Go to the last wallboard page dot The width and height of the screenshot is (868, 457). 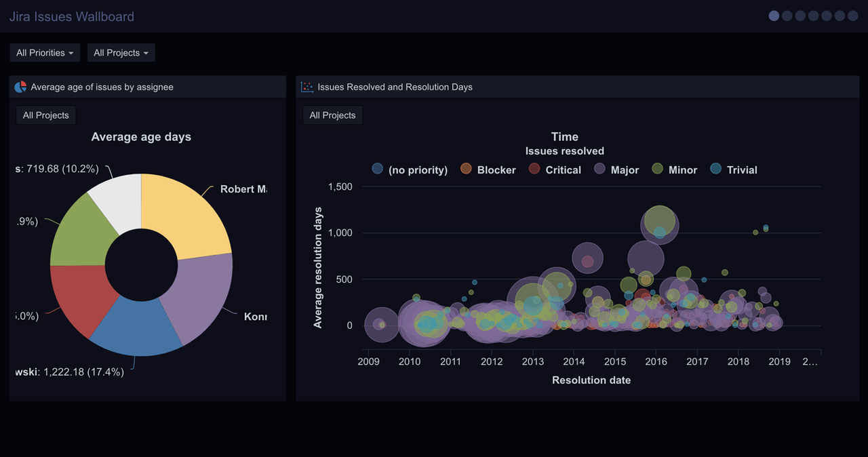click(x=853, y=16)
